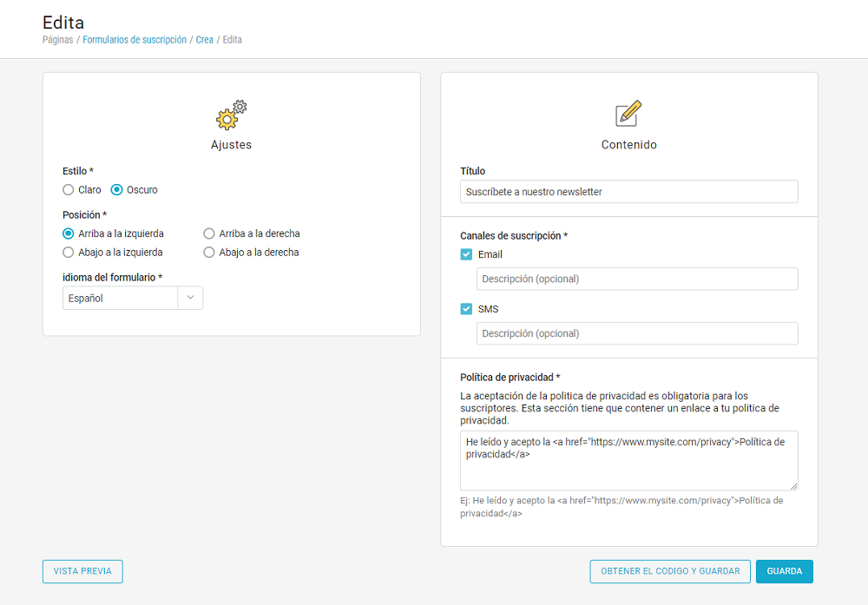Open the Español language select box
The image size is (868, 605).
[120, 298]
